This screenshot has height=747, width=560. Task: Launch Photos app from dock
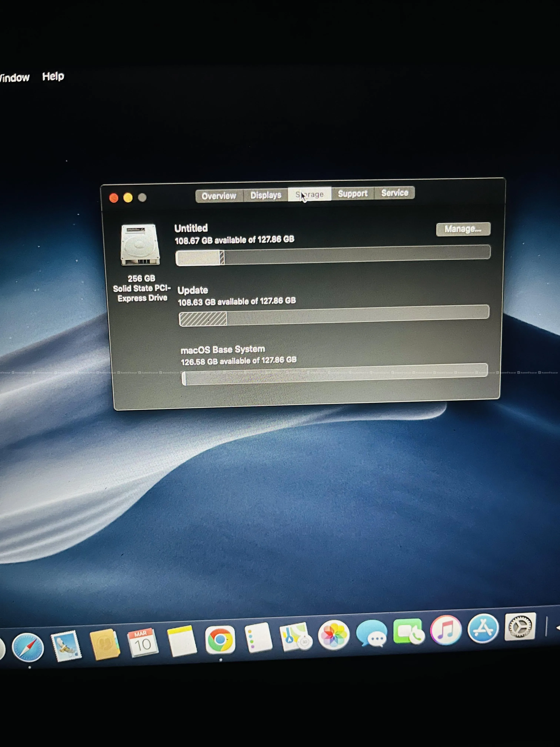(x=334, y=635)
